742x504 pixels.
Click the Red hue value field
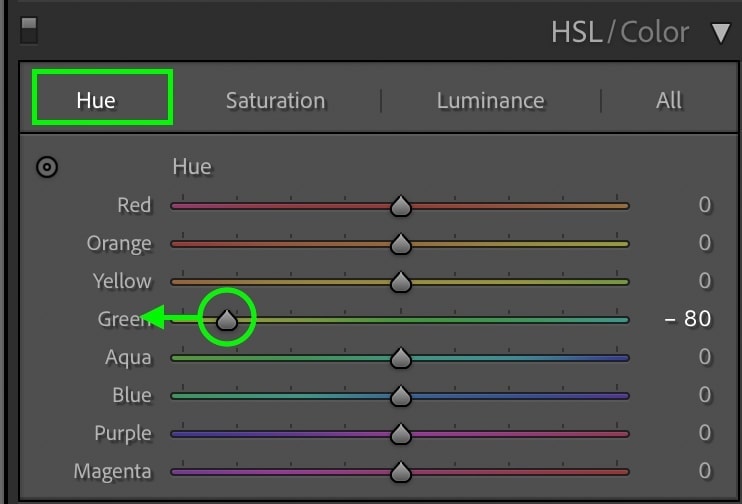[704, 206]
